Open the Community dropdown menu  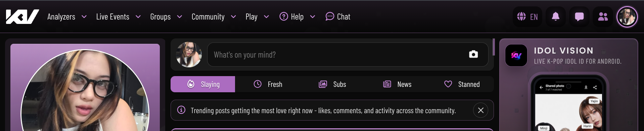[x=214, y=17]
